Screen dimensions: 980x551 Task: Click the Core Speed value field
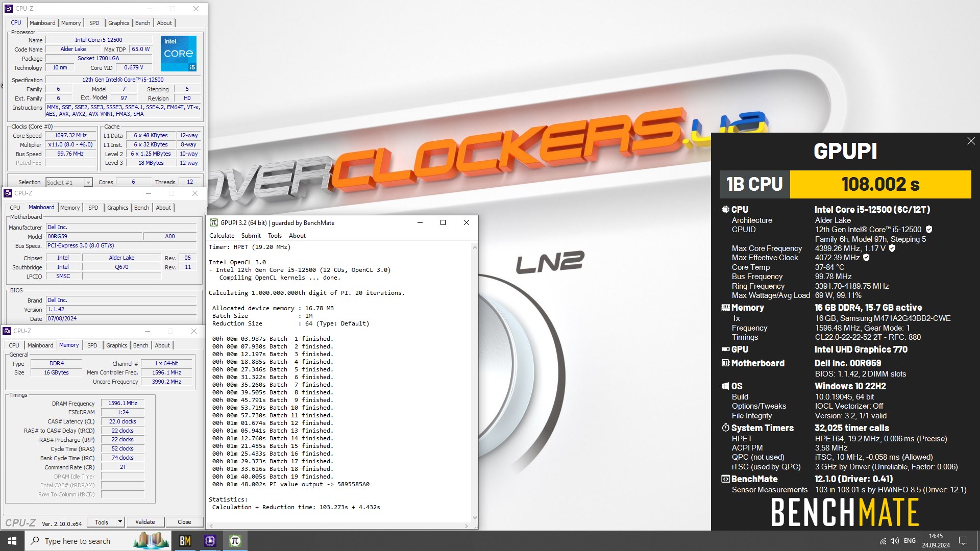[71, 136]
